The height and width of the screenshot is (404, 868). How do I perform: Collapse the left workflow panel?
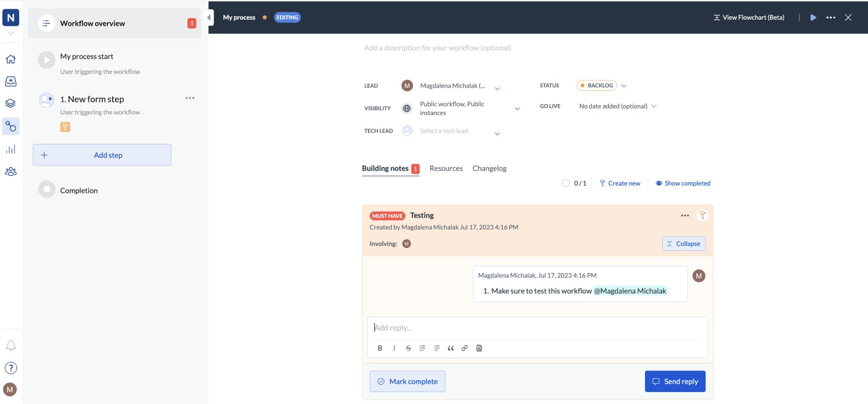[209, 18]
